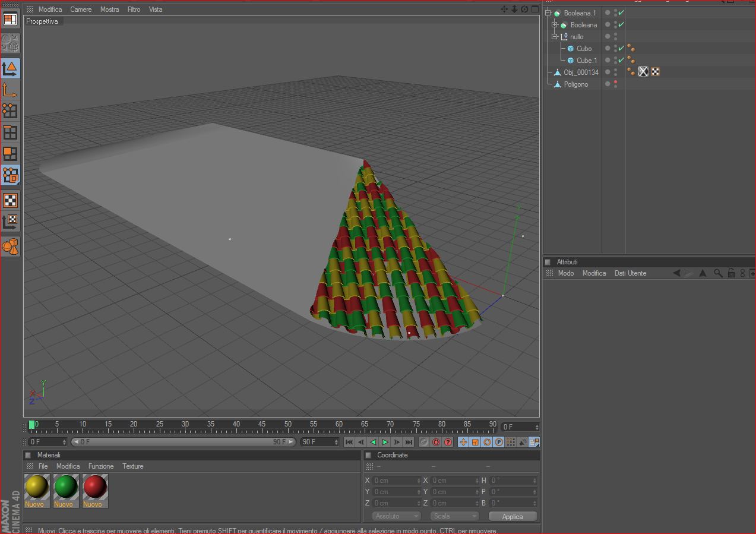Image resolution: width=756 pixels, height=534 pixels.
Task: Expand the Booleana tree node
Action: [x=554, y=25]
